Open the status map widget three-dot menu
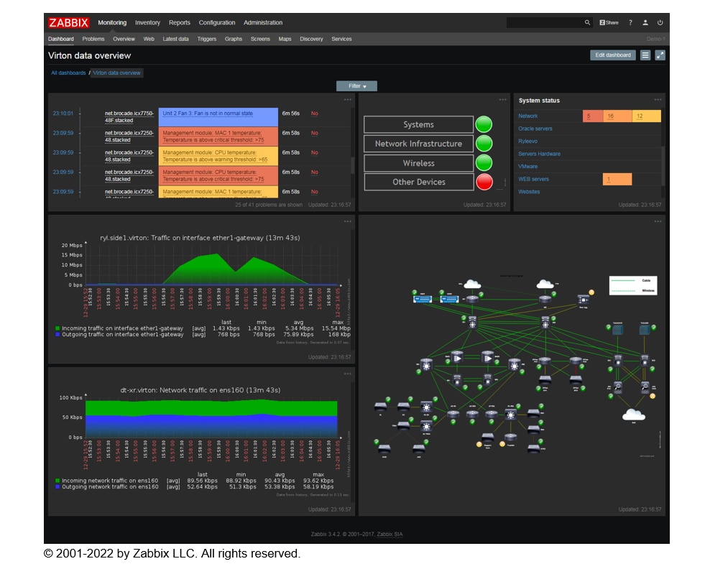This screenshot has height=569, width=728. 502,100
